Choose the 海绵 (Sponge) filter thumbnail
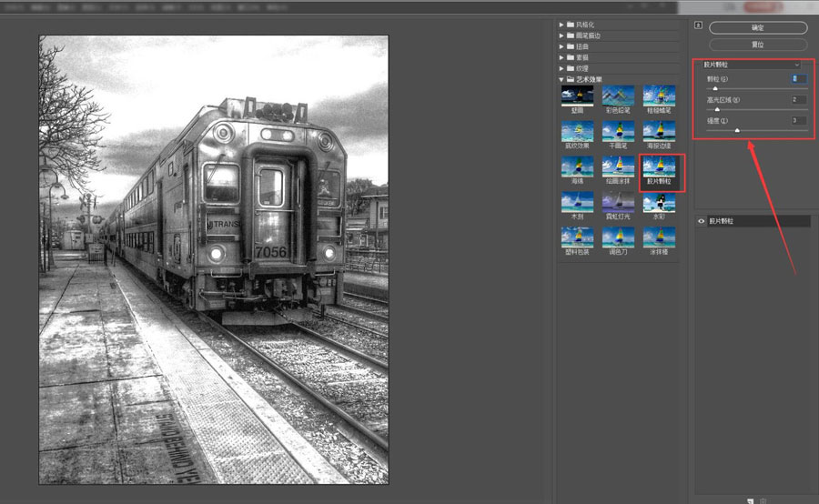 577,167
